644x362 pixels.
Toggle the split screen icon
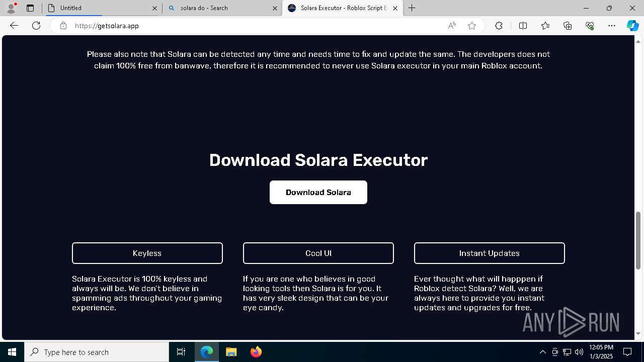pos(523,26)
